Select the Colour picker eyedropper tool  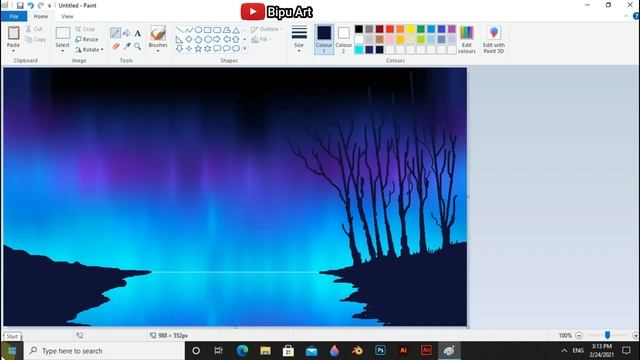point(127,46)
